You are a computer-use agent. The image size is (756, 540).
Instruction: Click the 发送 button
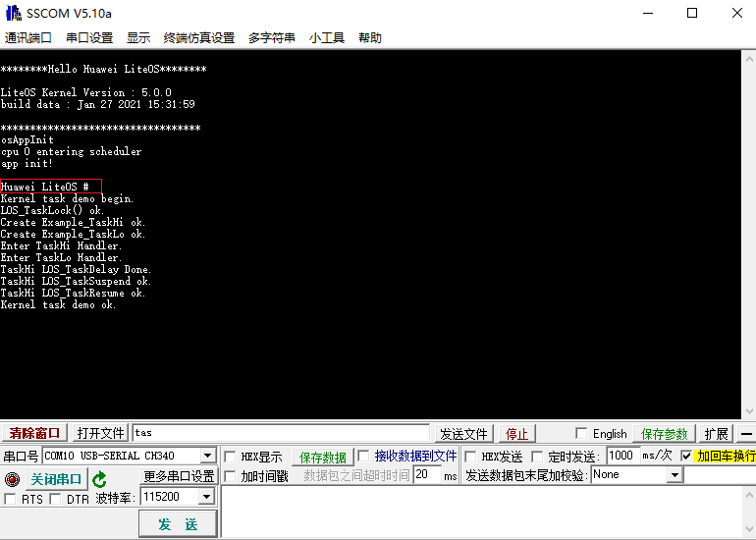[x=178, y=524]
